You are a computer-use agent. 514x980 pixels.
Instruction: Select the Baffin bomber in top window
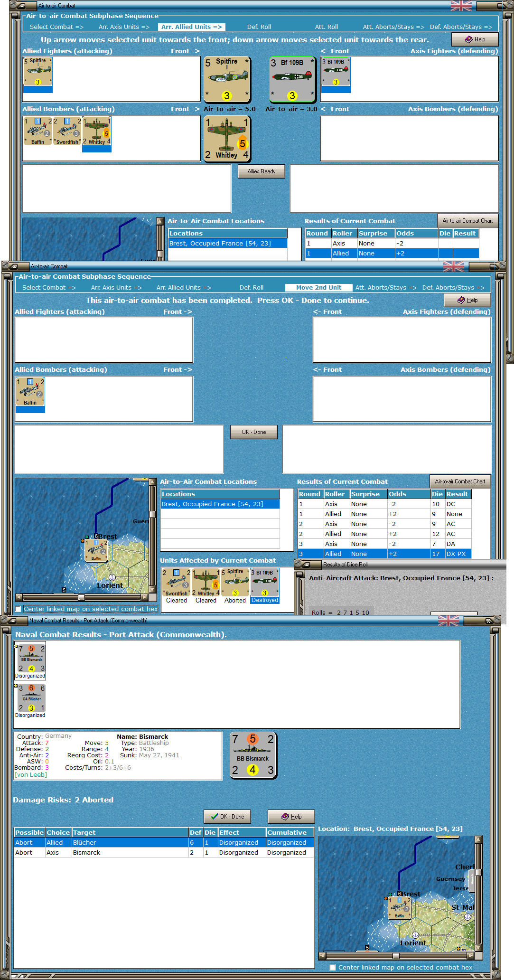point(37,131)
